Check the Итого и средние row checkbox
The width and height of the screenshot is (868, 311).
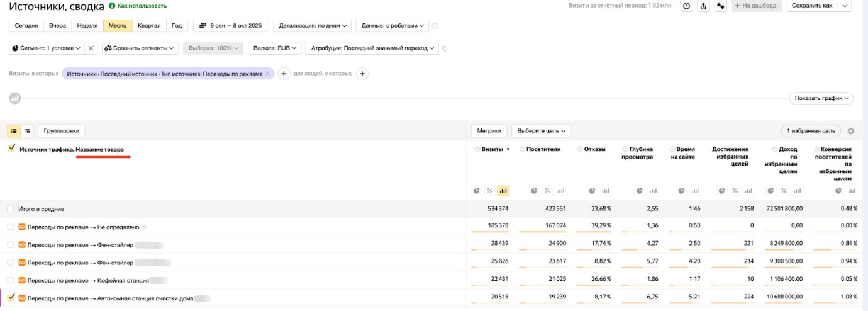point(10,209)
